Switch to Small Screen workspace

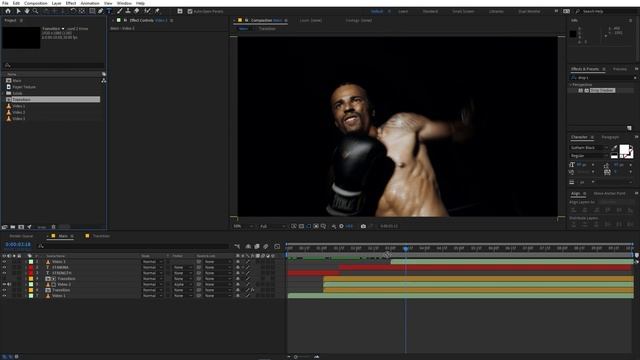click(463, 11)
